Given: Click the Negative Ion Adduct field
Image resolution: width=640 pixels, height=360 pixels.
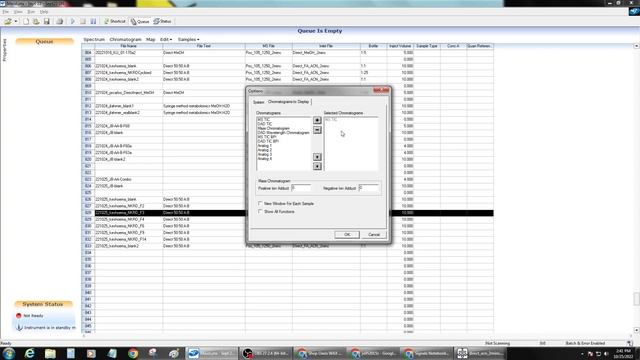Looking at the screenshot, I should coord(369,188).
